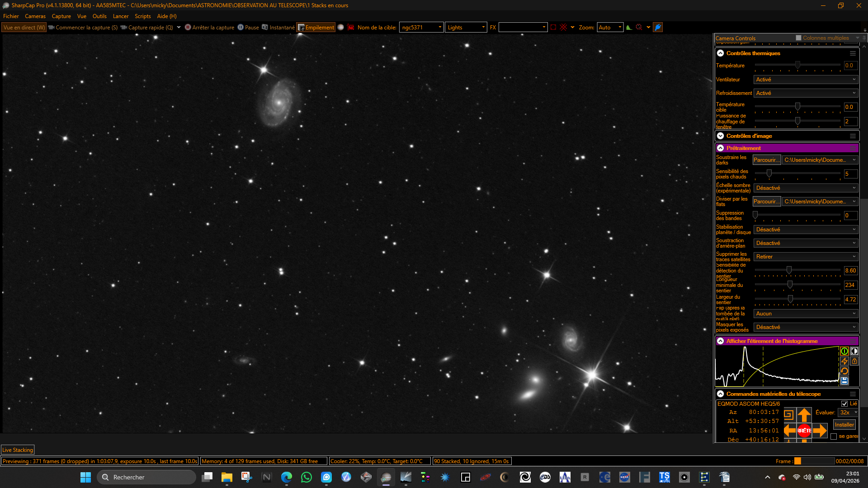Click Instantané snapshot button

[x=278, y=28]
